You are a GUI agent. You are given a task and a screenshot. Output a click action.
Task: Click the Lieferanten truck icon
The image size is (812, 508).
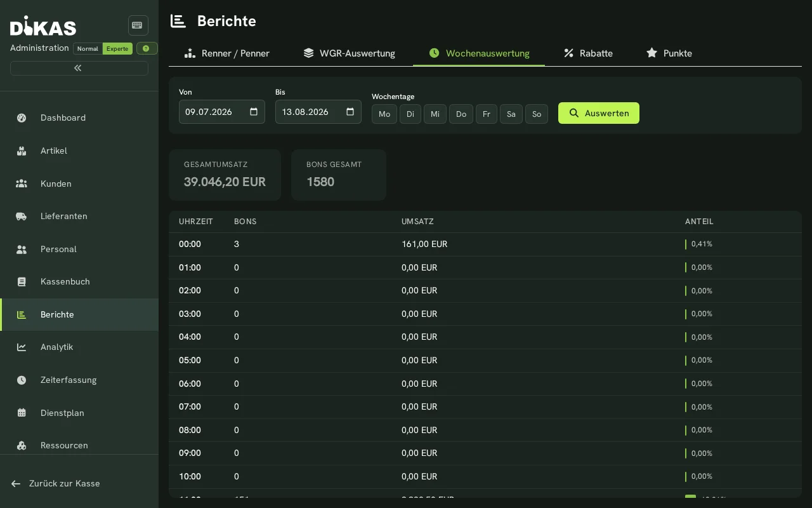pyautogui.click(x=22, y=216)
